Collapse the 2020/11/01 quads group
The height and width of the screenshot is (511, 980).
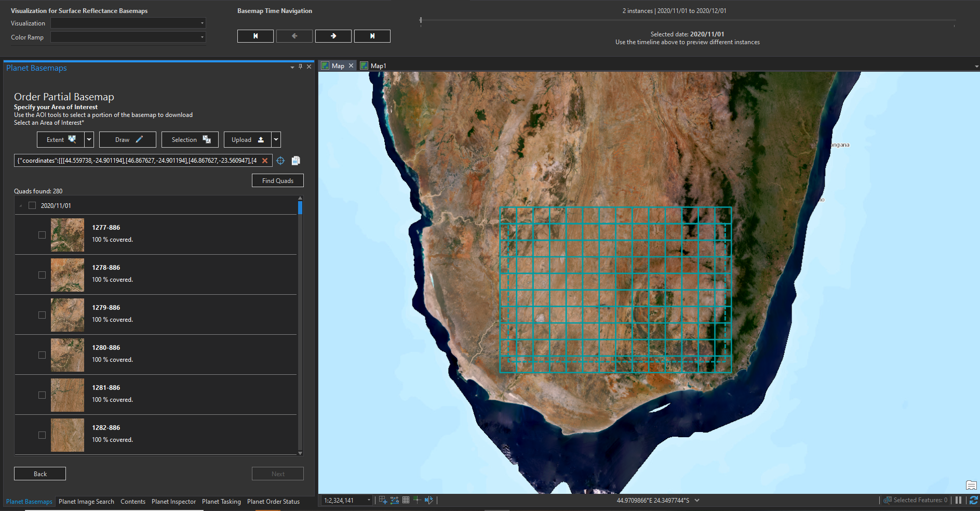(21, 205)
